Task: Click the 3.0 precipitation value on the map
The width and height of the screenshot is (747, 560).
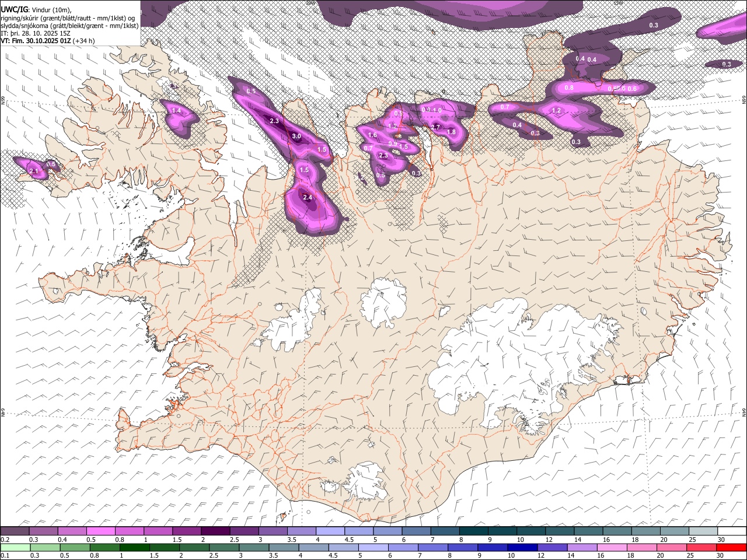Action: click(x=296, y=136)
